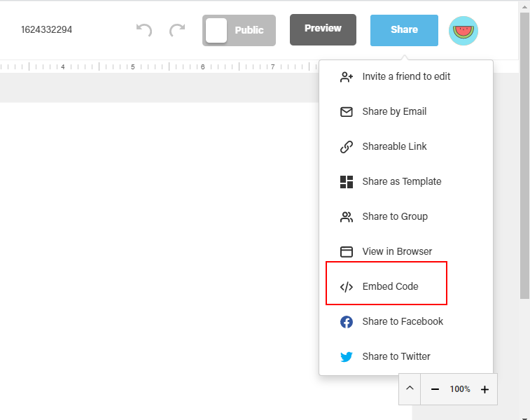
Task: Click the Share to Group people icon
Action: [347, 217]
